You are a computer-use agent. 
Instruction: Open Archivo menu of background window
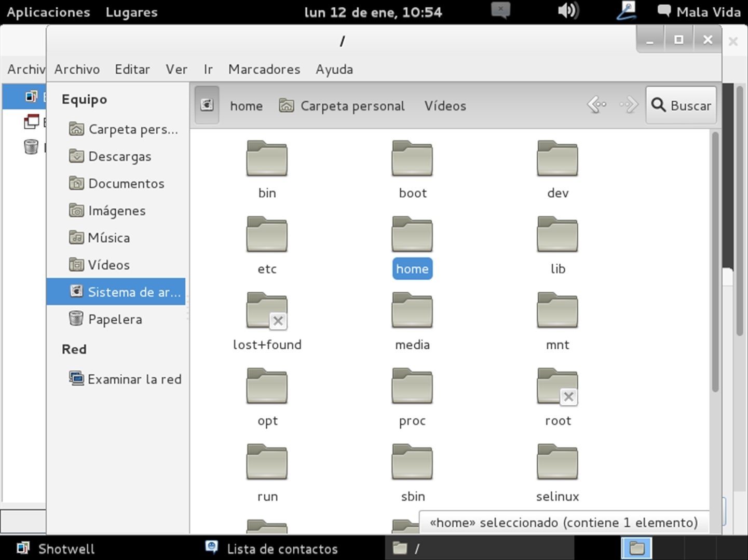[x=26, y=69]
